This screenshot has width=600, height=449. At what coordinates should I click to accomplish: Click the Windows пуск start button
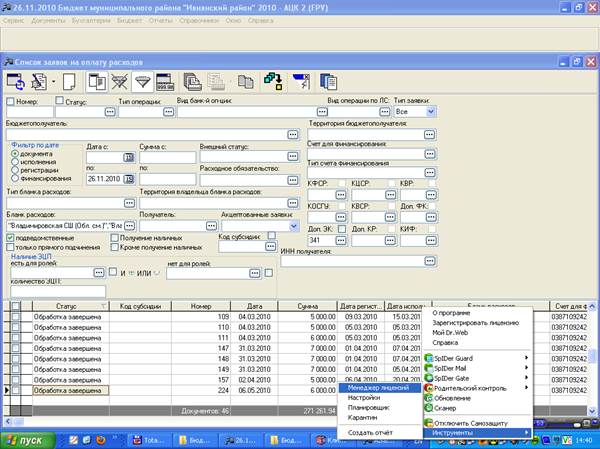(x=28, y=440)
